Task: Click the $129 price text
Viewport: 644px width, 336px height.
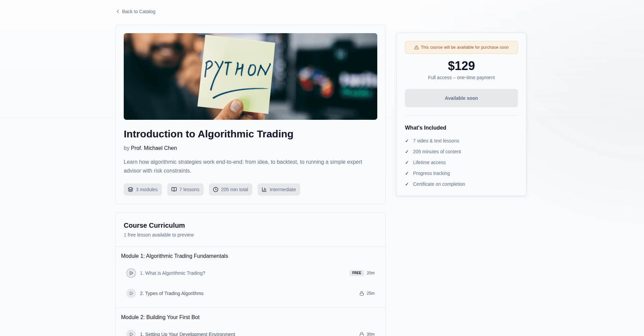Action: click(x=461, y=66)
